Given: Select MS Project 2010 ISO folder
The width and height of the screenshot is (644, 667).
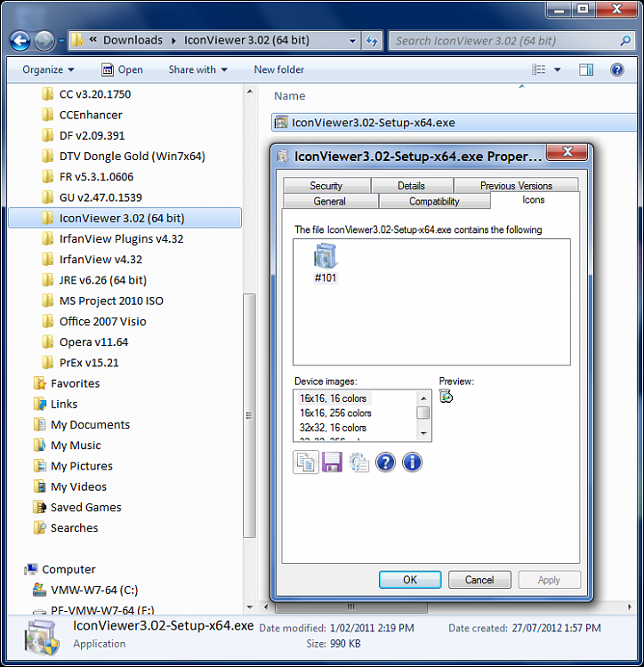Looking at the screenshot, I should point(111,301).
